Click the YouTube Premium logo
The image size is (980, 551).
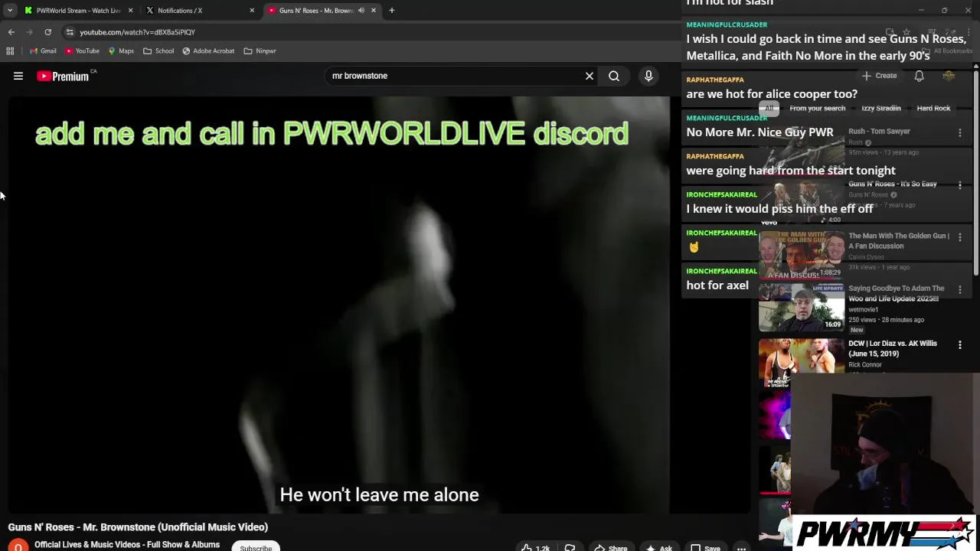63,76
